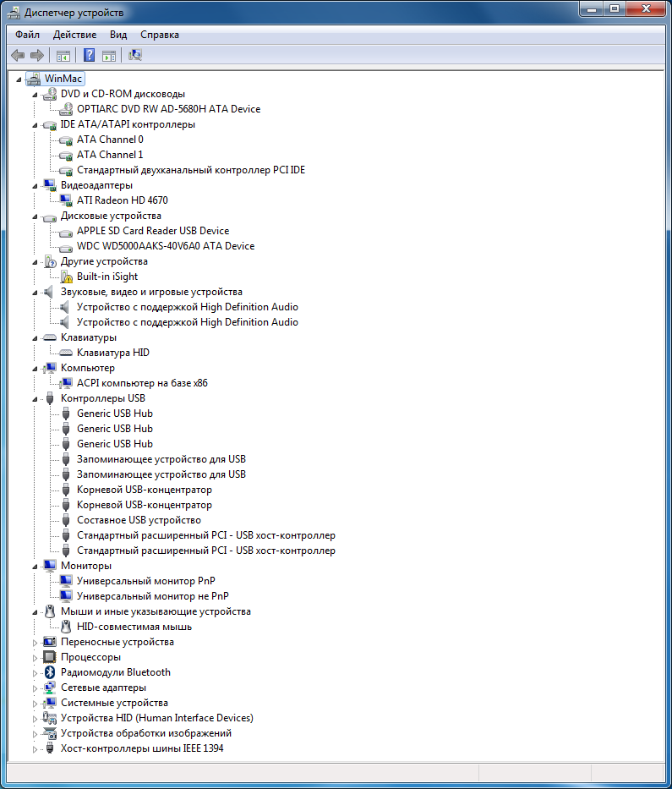
Task: Open the Действие menu
Action: click(x=74, y=35)
